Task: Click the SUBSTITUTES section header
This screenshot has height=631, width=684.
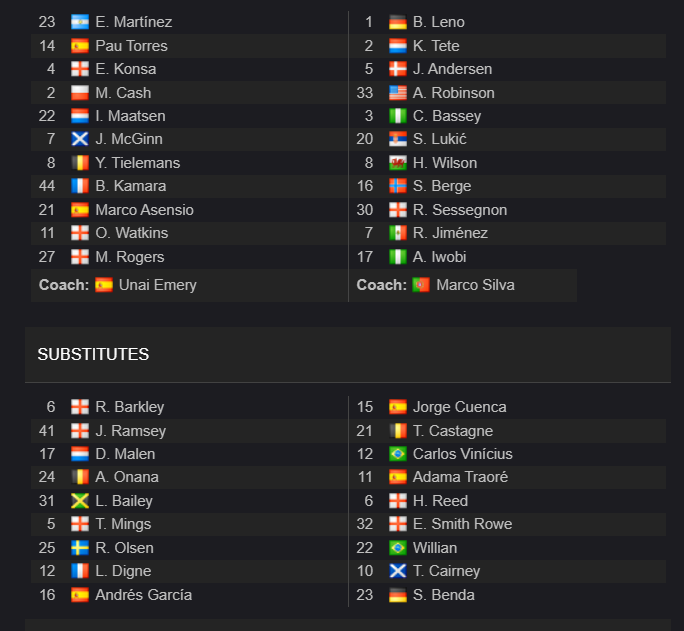Action: (x=93, y=355)
